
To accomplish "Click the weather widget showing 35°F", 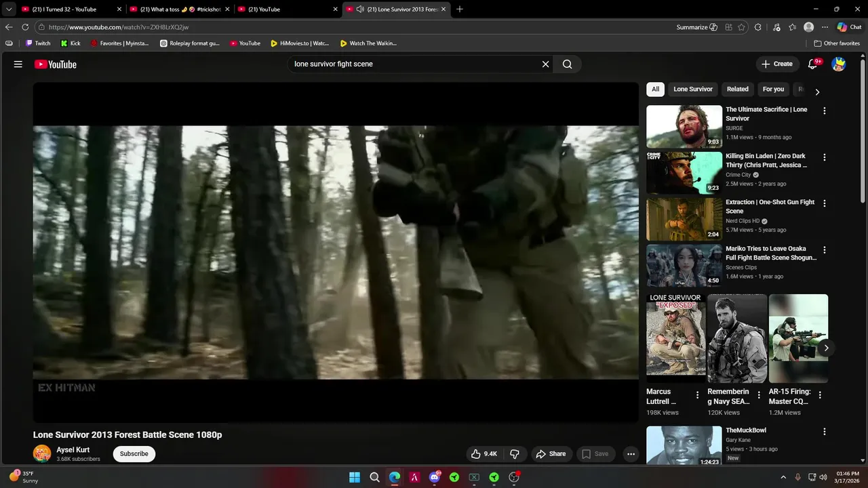I will pos(24,477).
